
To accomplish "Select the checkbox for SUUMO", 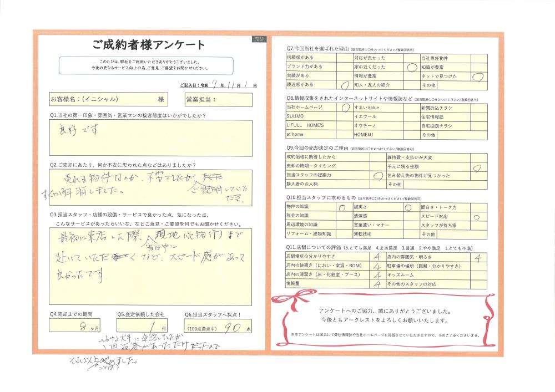I will pos(345,117).
